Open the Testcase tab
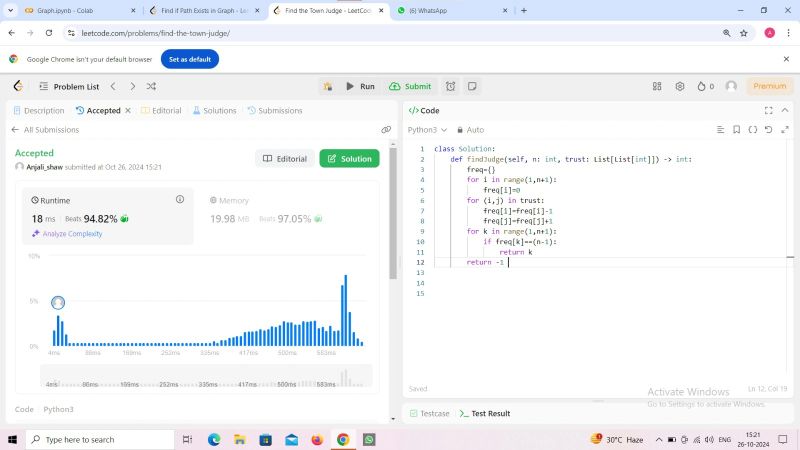The width and height of the screenshot is (800, 450). tap(430, 413)
